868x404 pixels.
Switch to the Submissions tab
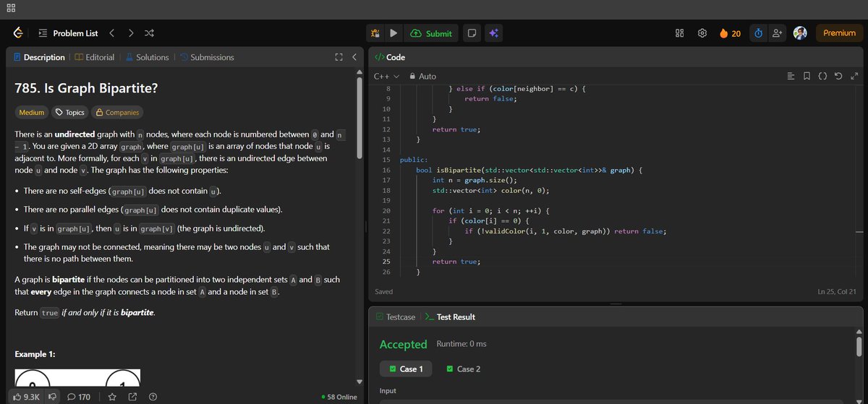pyautogui.click(x=206, y=57)
